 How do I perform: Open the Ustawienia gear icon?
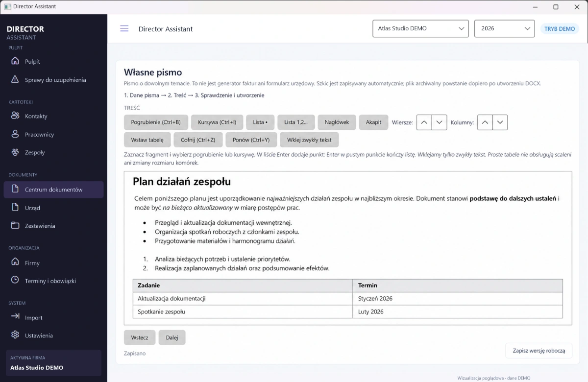point(15,335)
